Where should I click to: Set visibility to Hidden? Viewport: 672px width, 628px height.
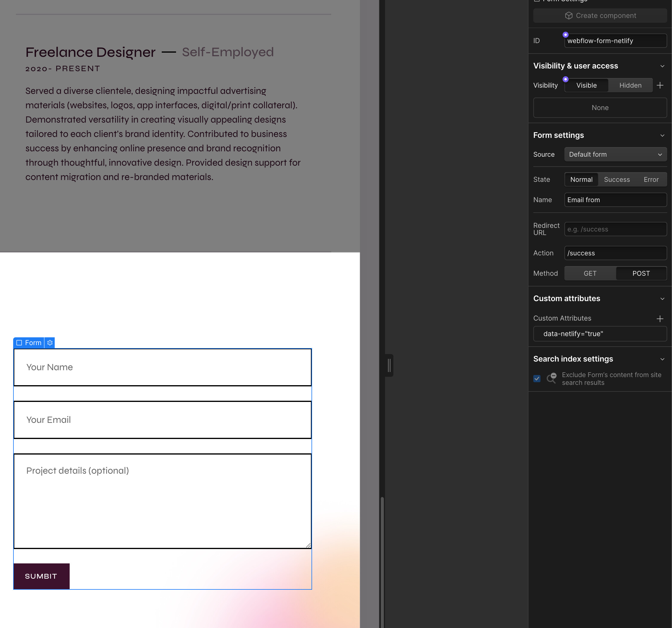[630, 85]
